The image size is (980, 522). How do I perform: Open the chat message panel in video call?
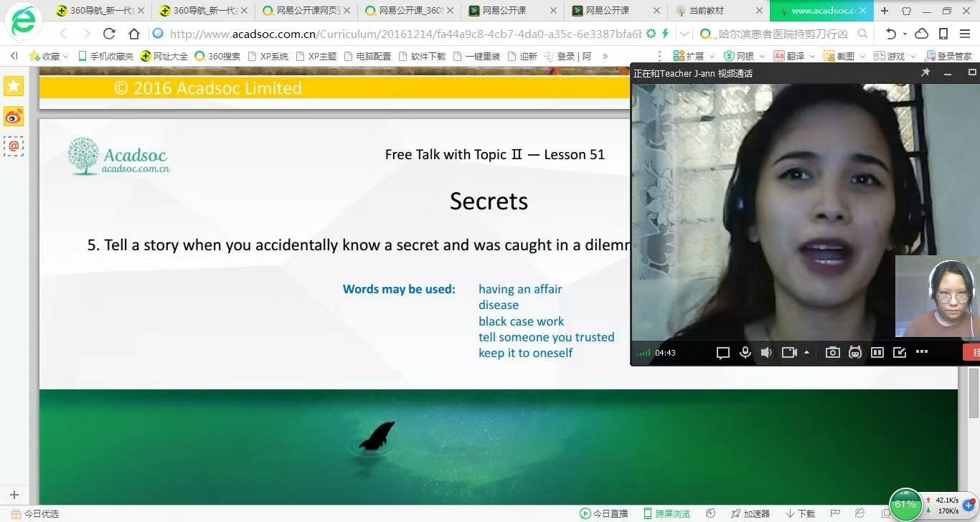point(723,352)
